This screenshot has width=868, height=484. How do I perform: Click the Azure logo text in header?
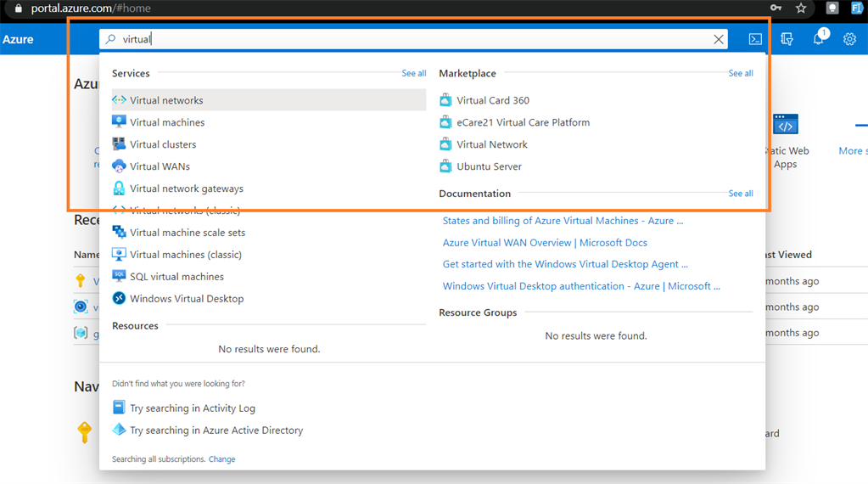click(18, 39)
